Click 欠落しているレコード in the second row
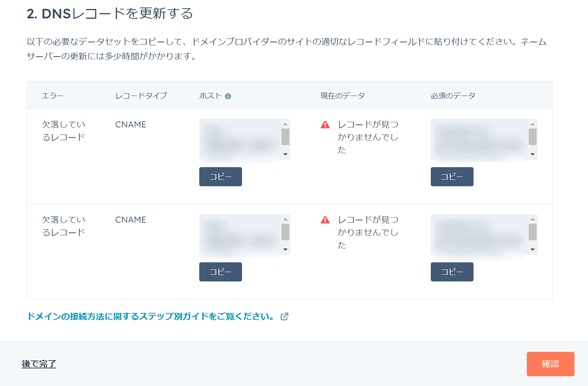Viewport: 588px width, 386px height. click(x=64, y=226)
